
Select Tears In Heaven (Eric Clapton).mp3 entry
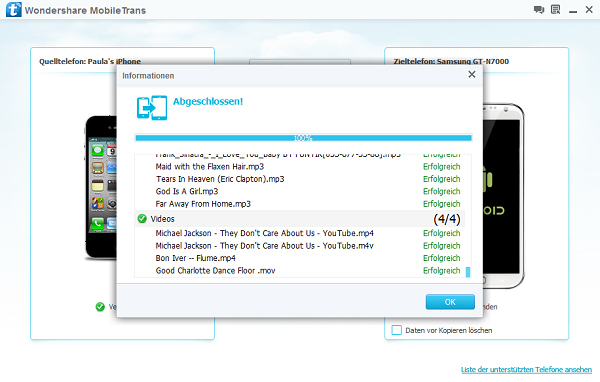click(220, 179)
